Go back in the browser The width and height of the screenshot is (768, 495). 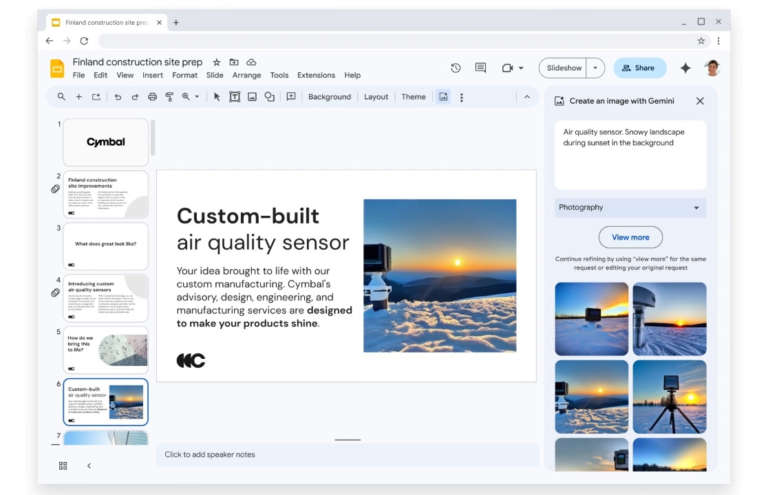coord(49,41)
